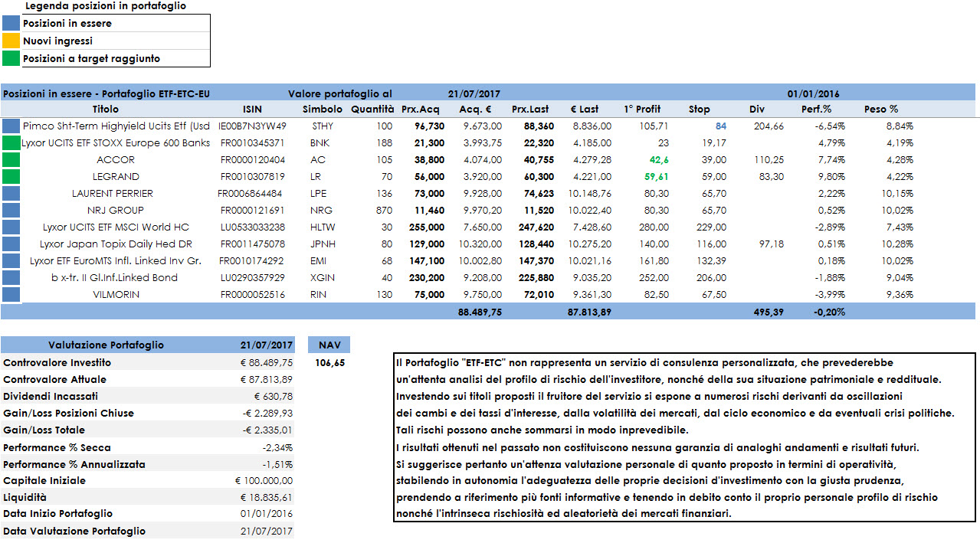Select the 'ISIN' column header

click(x=252, y=110)
